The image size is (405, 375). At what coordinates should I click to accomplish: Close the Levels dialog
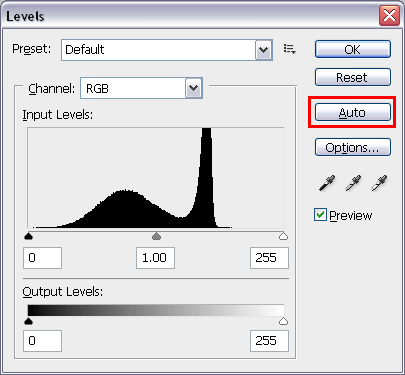pyautogui.click(x=389, y=16)
